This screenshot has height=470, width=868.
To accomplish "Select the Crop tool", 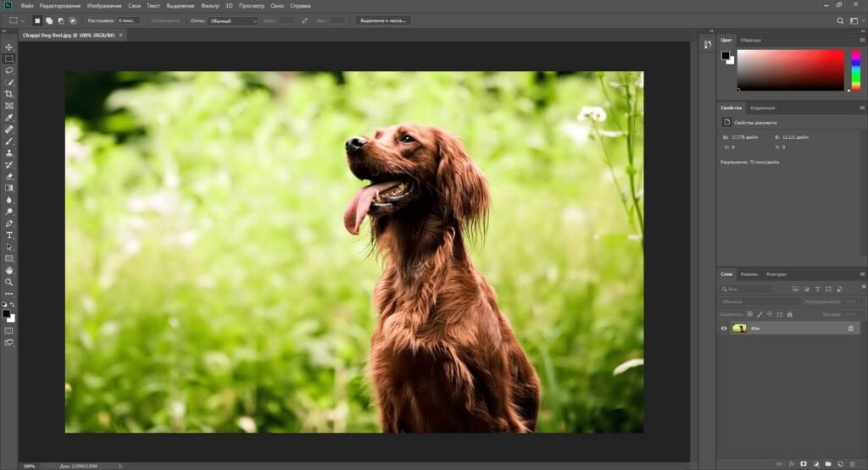I will [8, 94].
